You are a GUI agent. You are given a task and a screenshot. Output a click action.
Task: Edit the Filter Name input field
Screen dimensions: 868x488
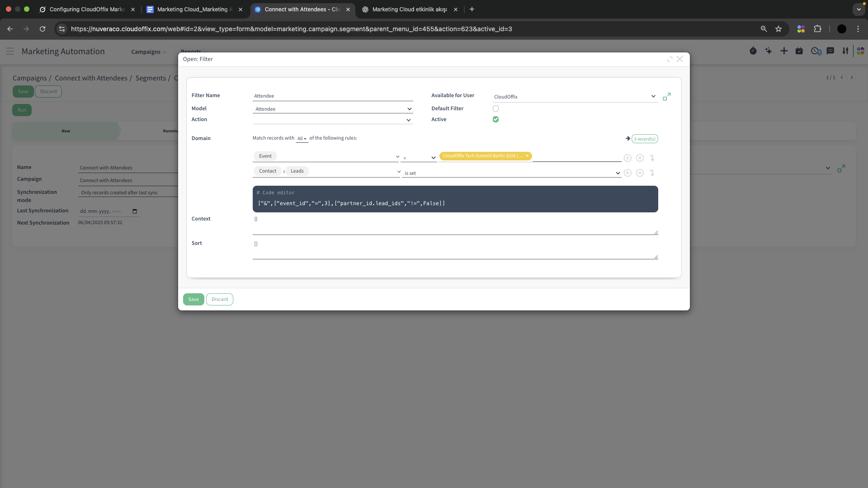[333, 96]
